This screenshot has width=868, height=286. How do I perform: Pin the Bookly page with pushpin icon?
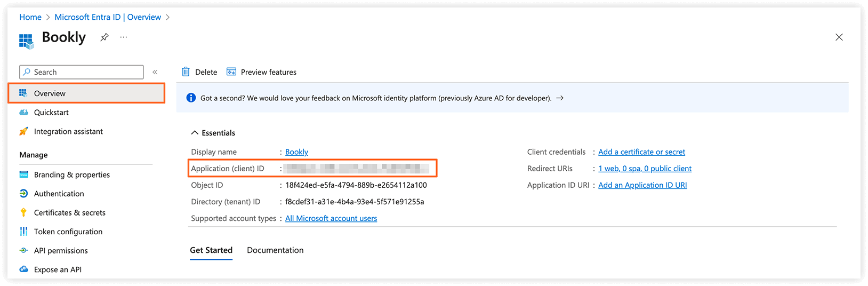[105, 37]
